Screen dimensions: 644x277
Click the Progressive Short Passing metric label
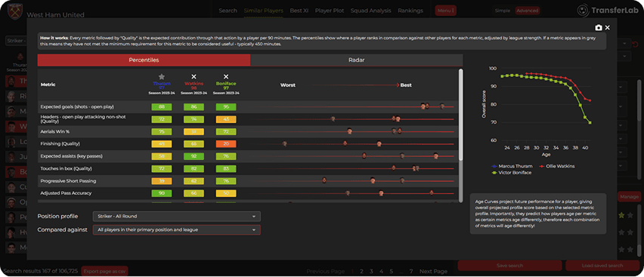tap(68, 180)
